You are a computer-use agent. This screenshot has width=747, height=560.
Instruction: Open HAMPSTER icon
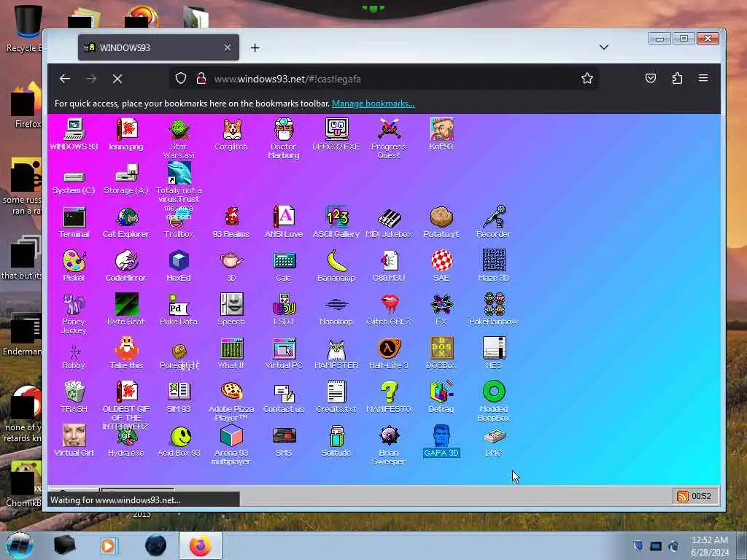pyautogui.click(x=336, y=353)
